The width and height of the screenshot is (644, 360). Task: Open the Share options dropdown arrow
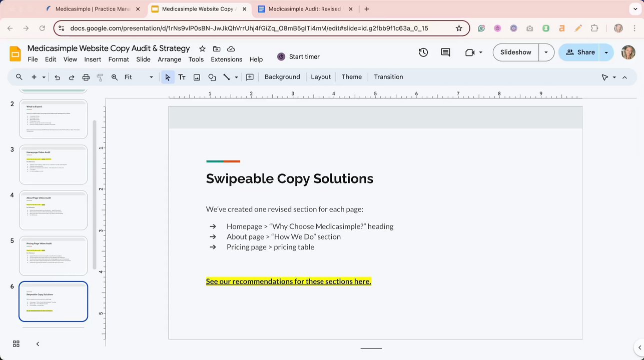(606, 52)
